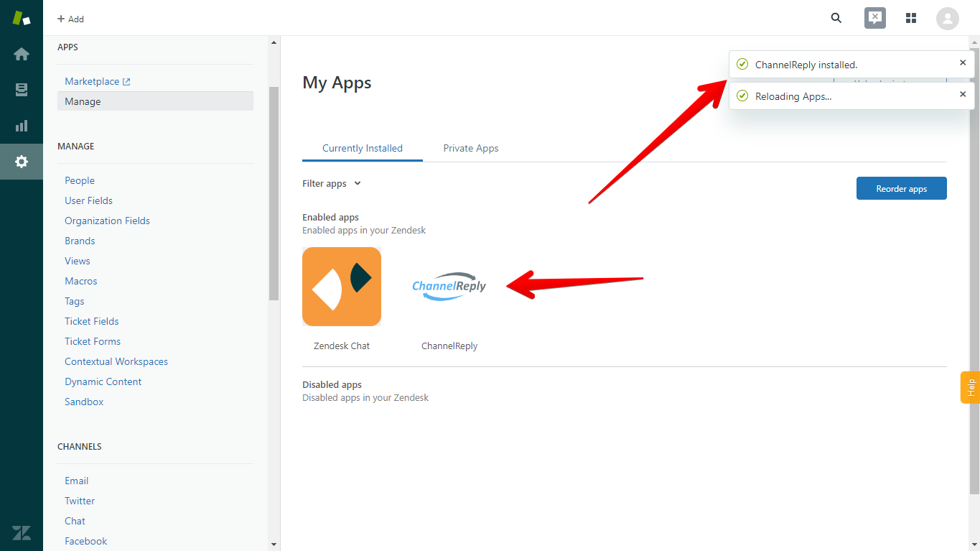Select Manage under Apps

click(155, 101)
